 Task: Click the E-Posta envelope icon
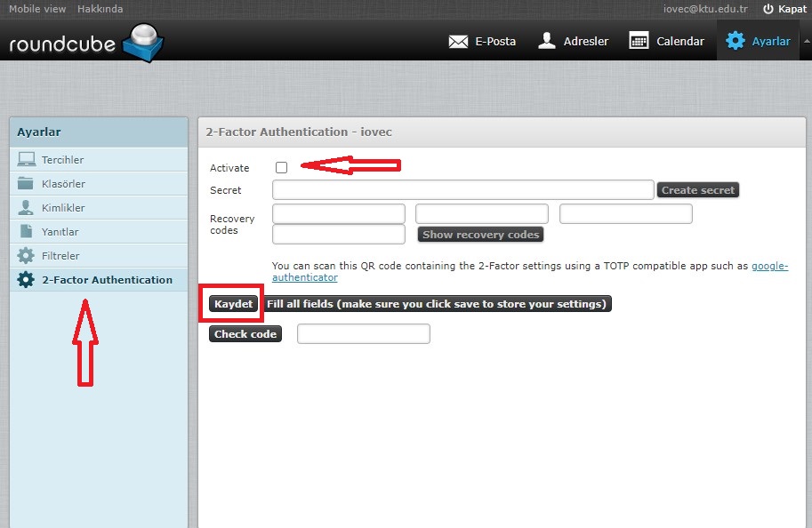[x=458, y=42]
